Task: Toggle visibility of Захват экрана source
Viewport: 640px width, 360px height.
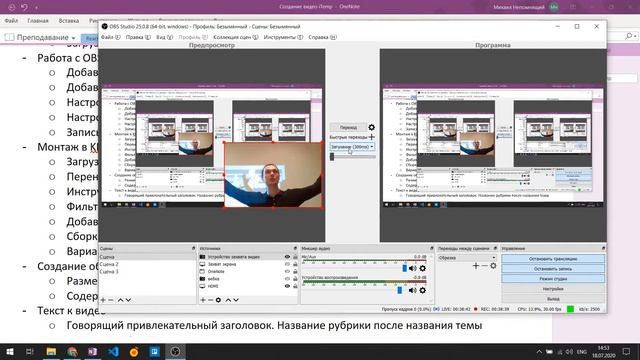Action: (x=287, y=264)
